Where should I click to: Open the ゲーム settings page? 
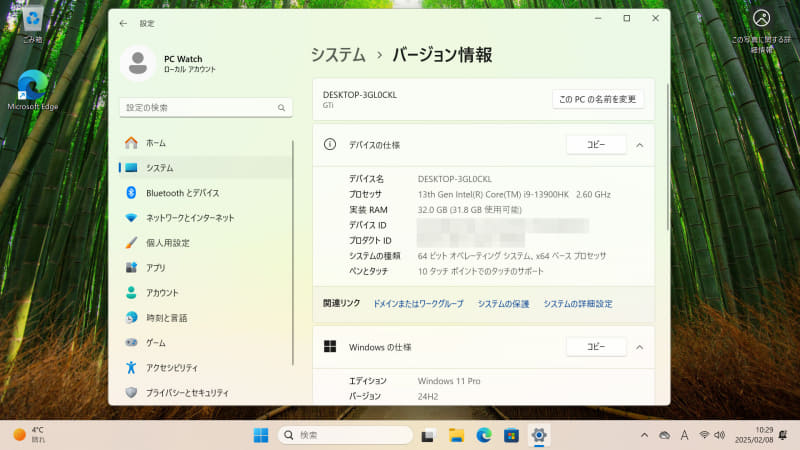point(205,343)
